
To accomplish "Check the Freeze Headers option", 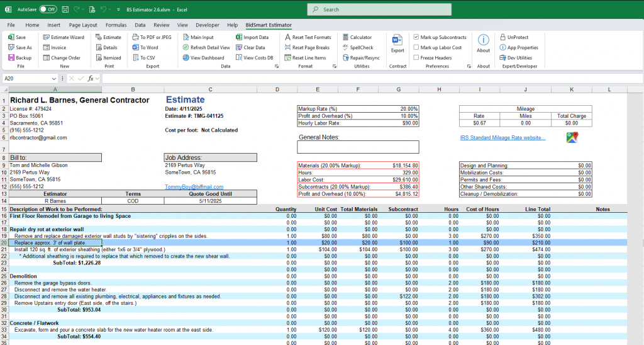I will [416, 57].
